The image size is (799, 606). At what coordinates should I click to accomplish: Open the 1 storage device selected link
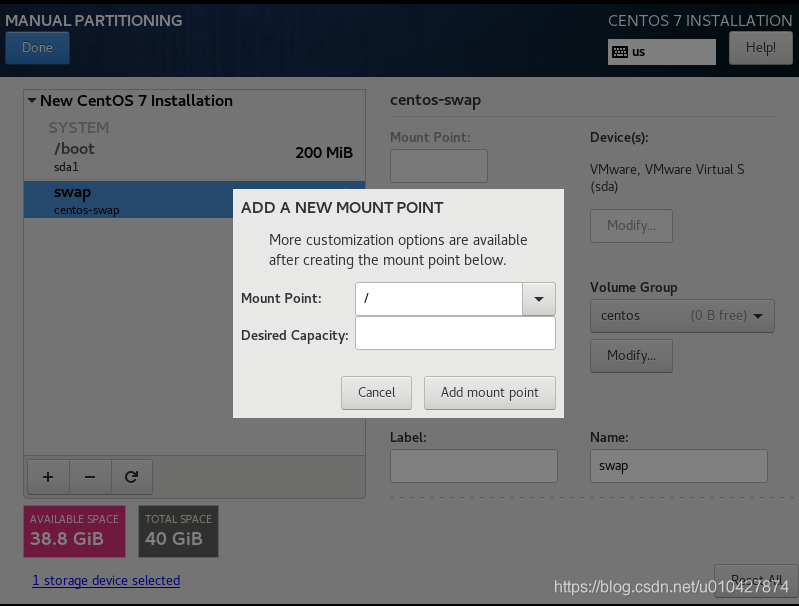click(x=106, y=581)
